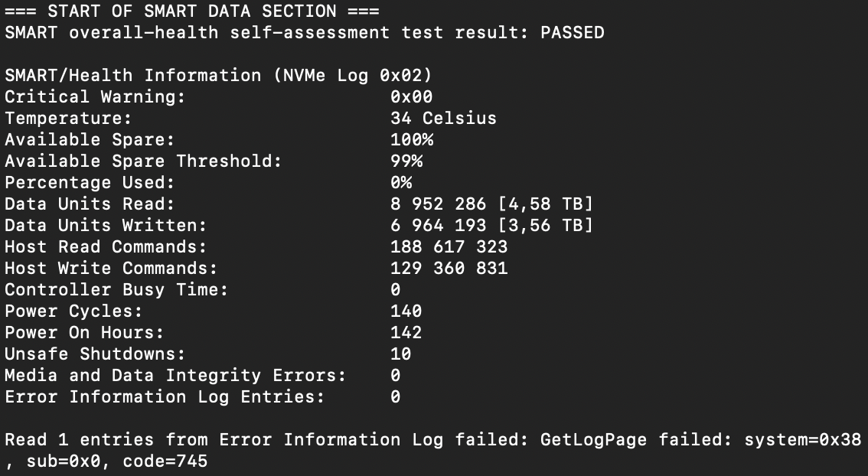Click the Available Spare 100% value

pos(412,139)
